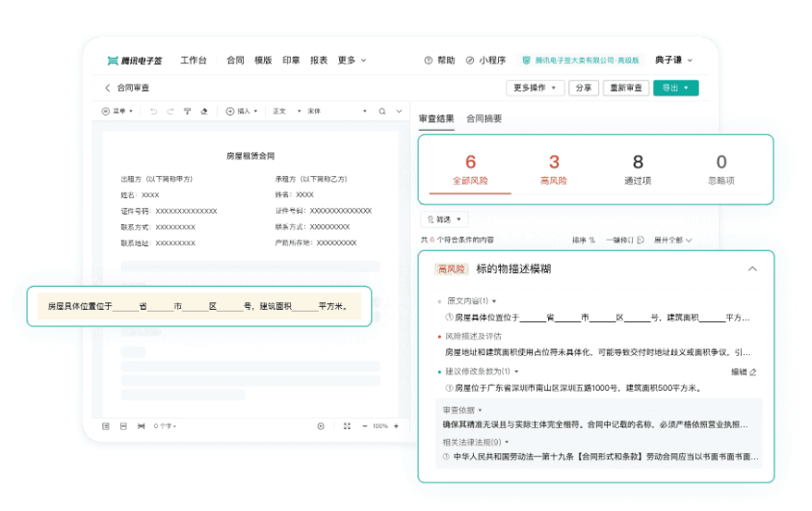Open the 更多操作 dropdown
The width and height of the screenshot is (812, 511).
point(535,88)
